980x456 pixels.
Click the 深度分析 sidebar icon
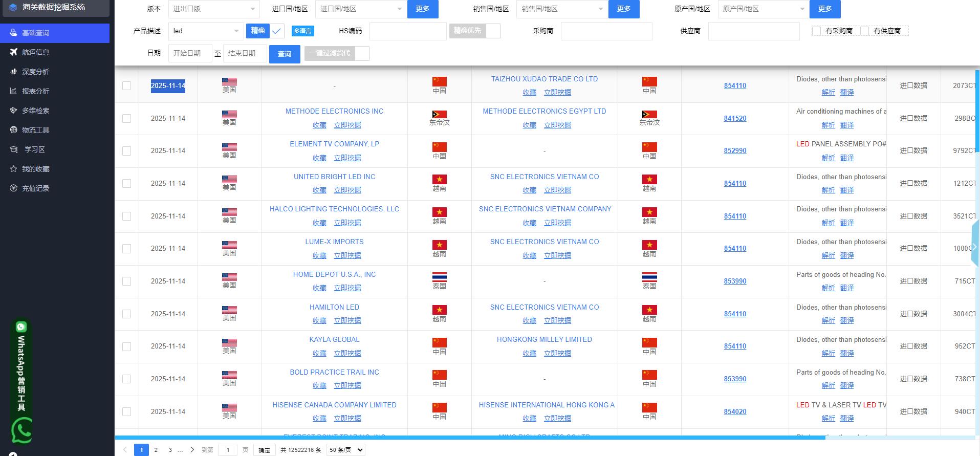pos(14,72)
